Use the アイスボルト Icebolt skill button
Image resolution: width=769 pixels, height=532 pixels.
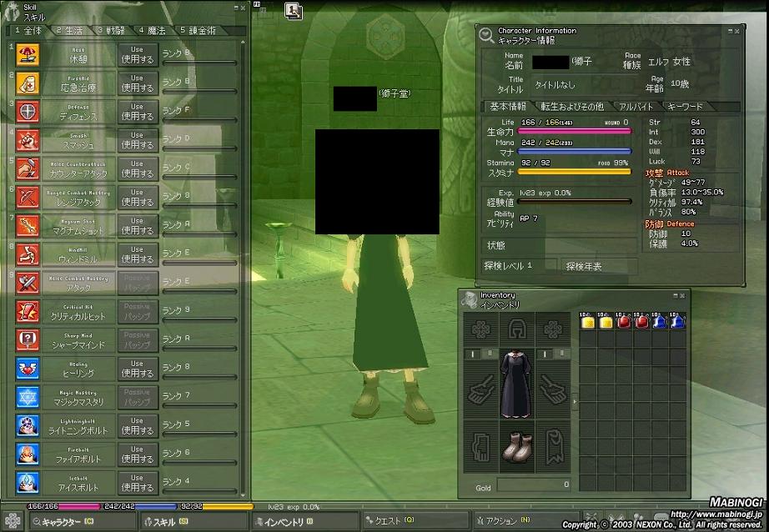pos(138,483)
